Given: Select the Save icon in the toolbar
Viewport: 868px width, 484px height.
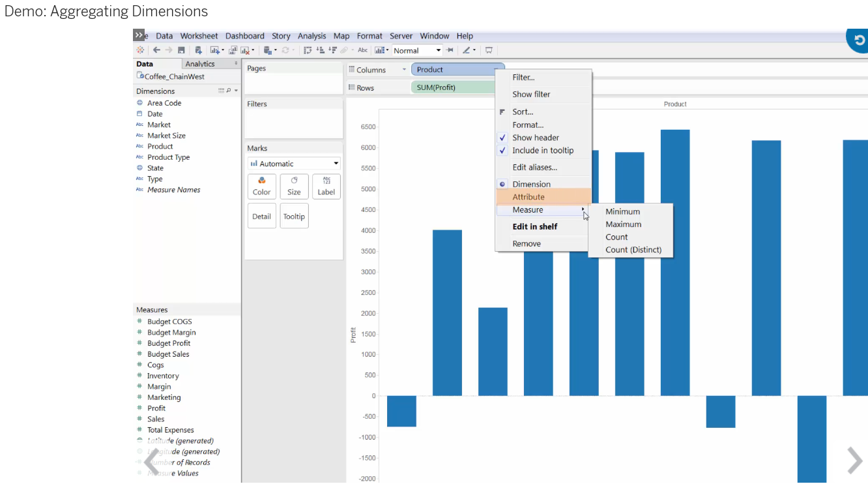Looking at the screenshot, I should pyautogui.click(x=181, y=50).
